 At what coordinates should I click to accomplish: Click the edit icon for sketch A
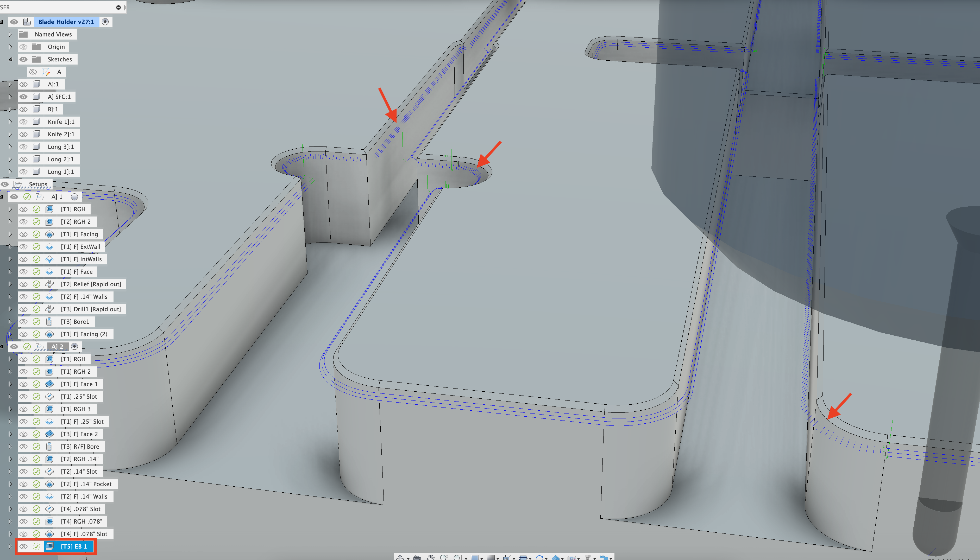coord(46,72)
